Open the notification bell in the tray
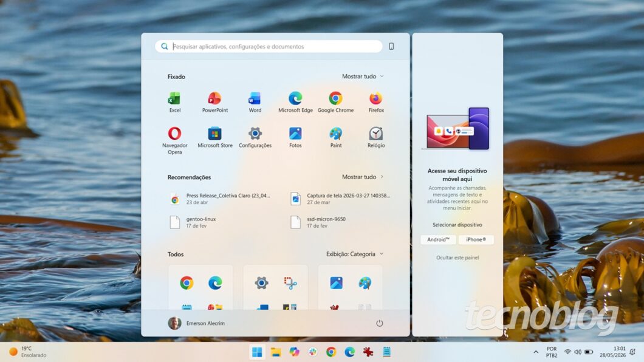 point(632,352)
